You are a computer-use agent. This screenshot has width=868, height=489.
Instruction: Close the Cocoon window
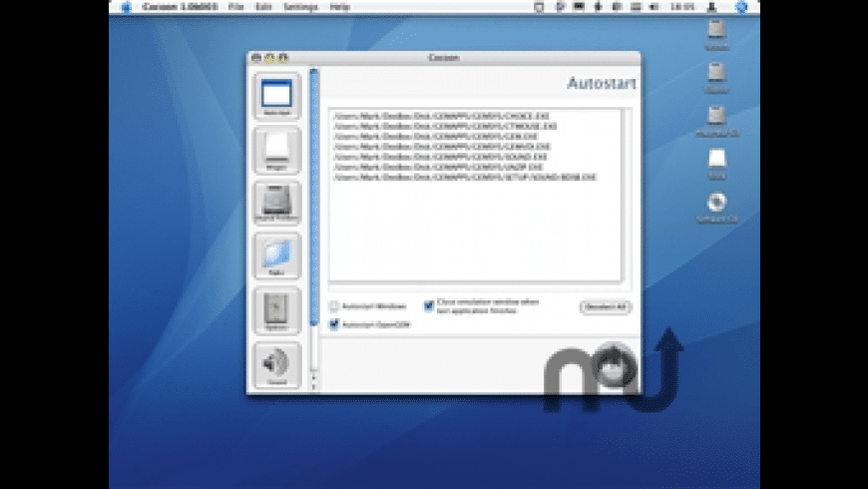pos(255,57)
